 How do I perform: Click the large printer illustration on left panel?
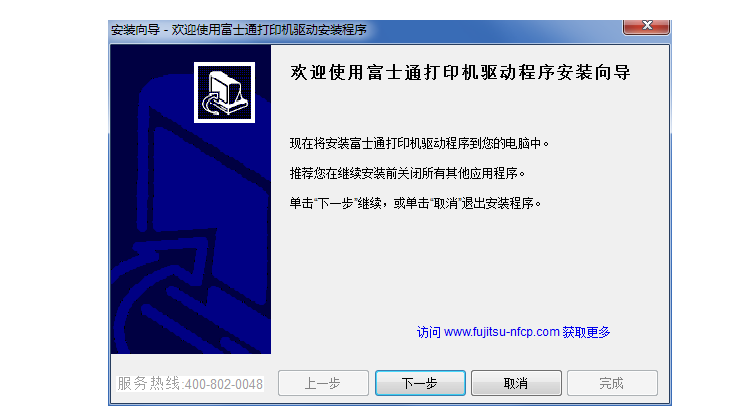click(x=191, y=212)
